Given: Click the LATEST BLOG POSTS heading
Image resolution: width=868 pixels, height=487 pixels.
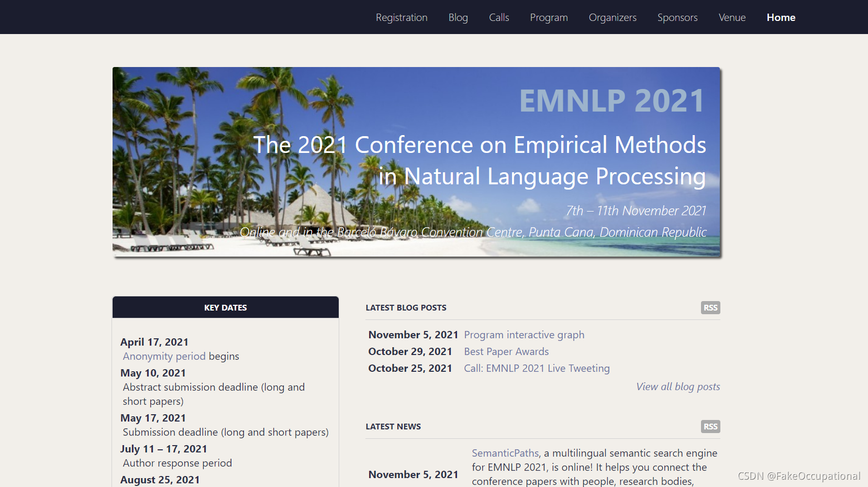Looking at the screenshot, I should coord(406,307).
